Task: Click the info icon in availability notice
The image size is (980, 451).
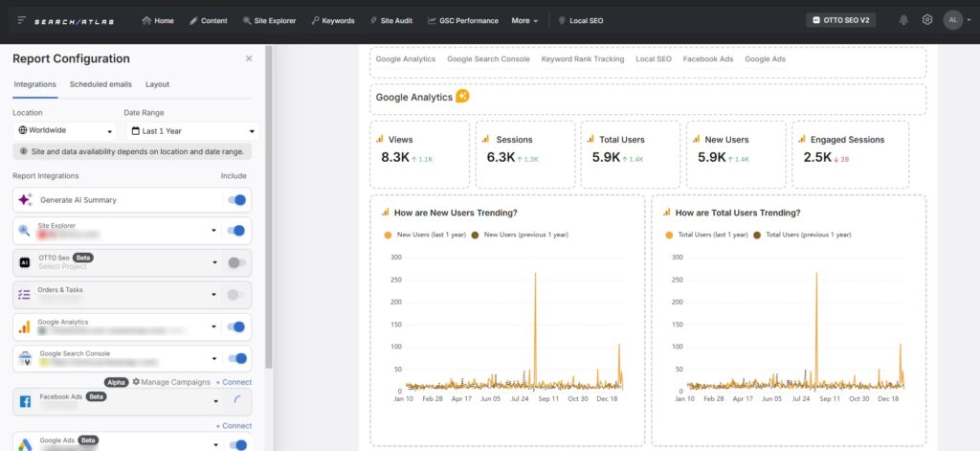Action: (x=24, y=151)
